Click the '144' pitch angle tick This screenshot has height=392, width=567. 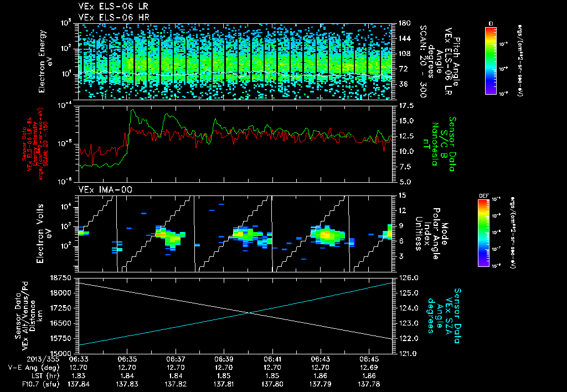coord(404,39)
